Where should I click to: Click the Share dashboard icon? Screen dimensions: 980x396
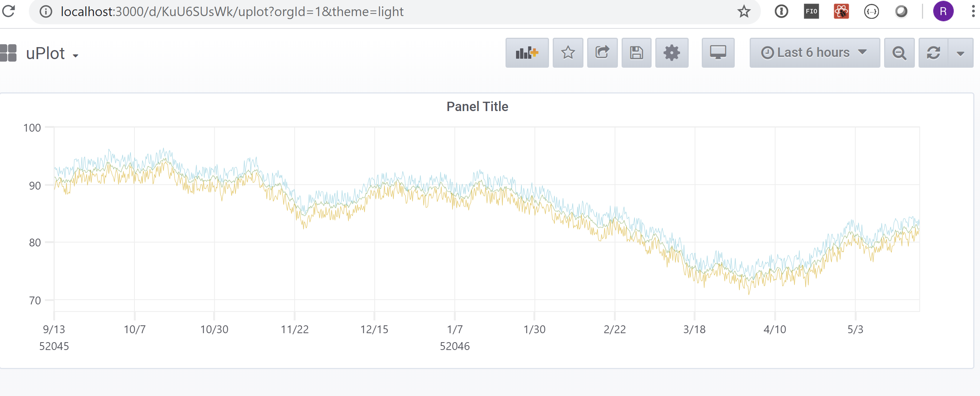602,52
